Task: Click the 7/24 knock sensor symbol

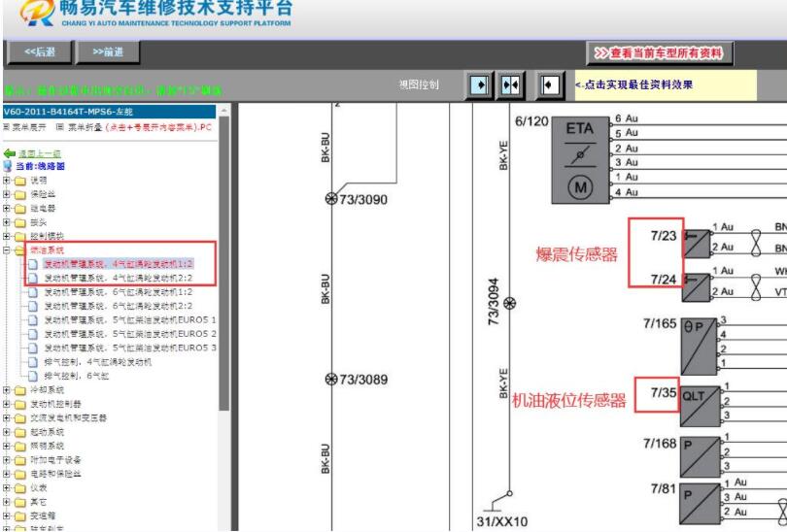Action: click(697, 287)
